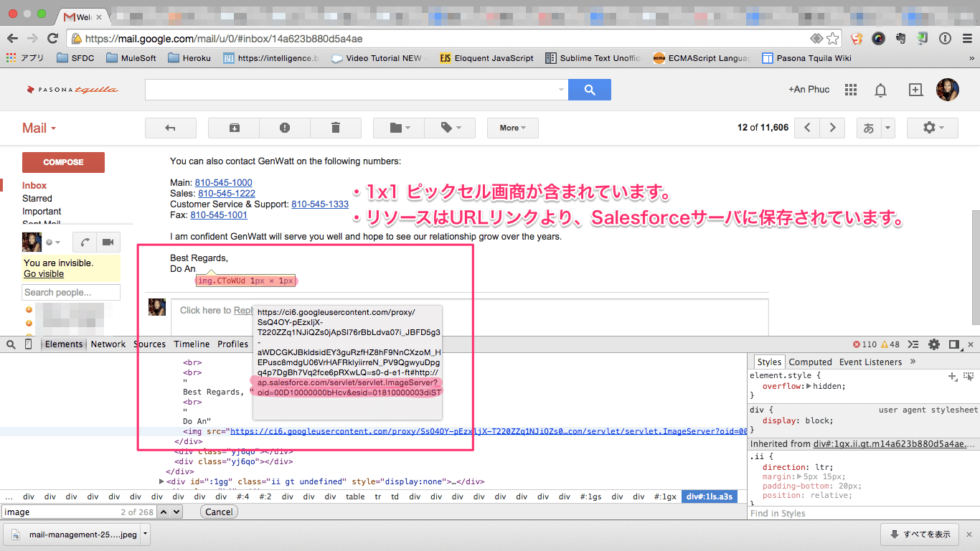Show more Styles sidebar tabs chevron

(913, 362)
